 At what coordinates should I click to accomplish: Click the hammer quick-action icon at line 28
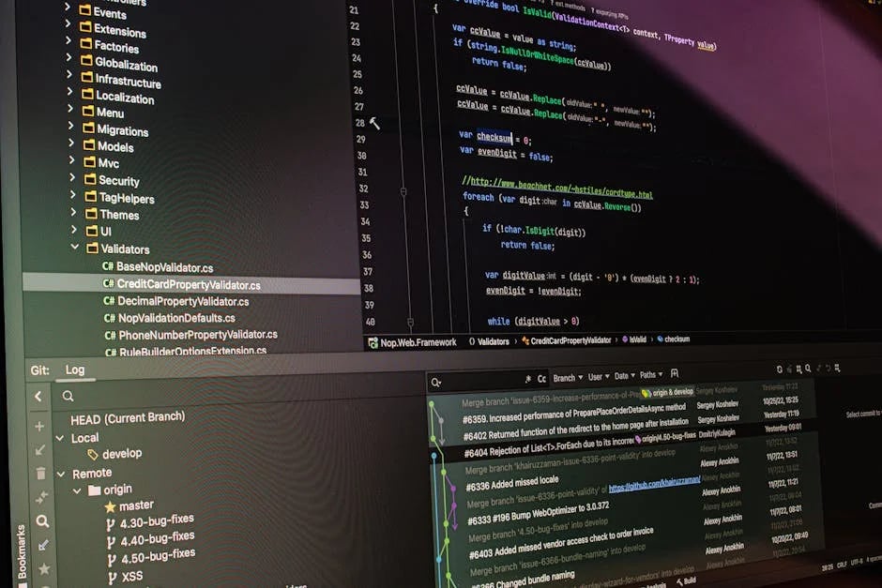[374, 123]
